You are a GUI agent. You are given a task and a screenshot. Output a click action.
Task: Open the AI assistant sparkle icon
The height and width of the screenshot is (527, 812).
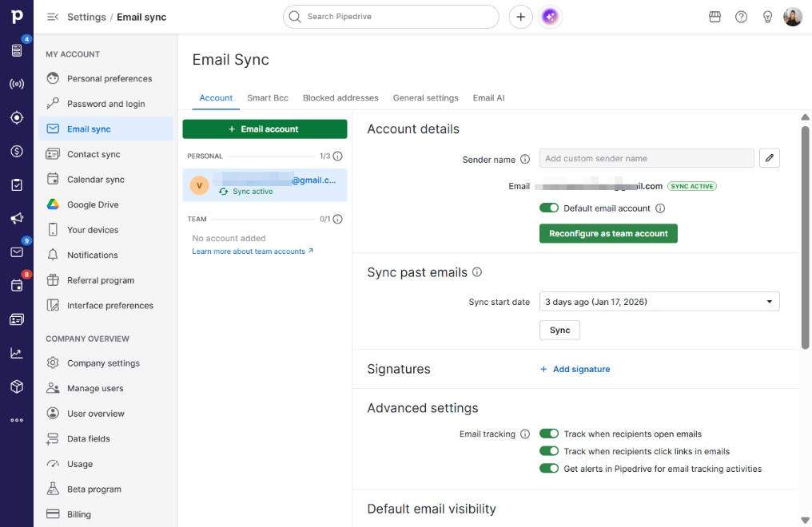[550, 17]
